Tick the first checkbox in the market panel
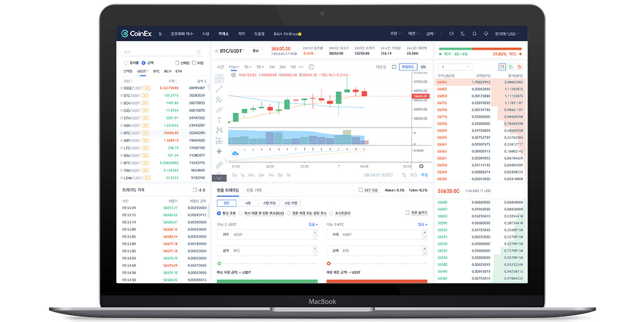 click(x=177, y=63)
